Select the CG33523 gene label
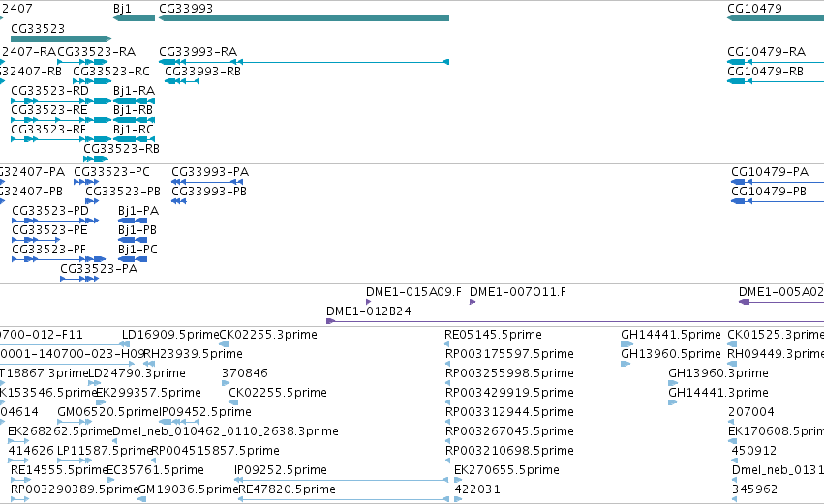This screenshot has height=504, width=824. tap(38, 28)
